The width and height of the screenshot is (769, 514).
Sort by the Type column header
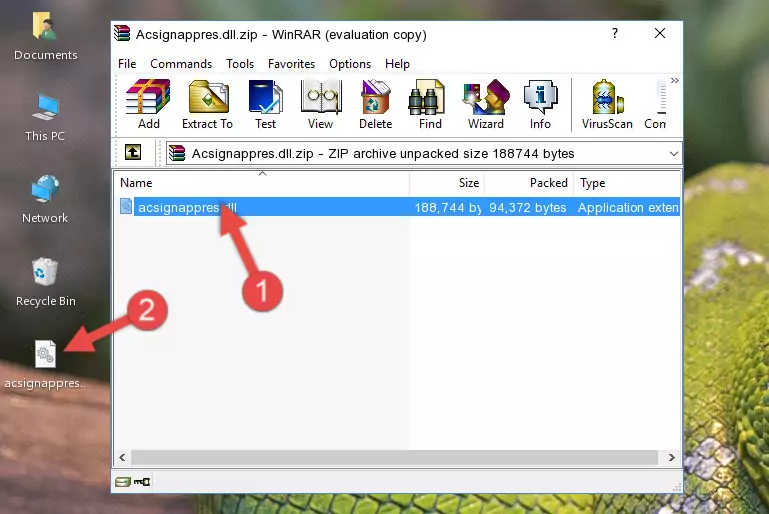pyautogui.click(x=627, y=183)
